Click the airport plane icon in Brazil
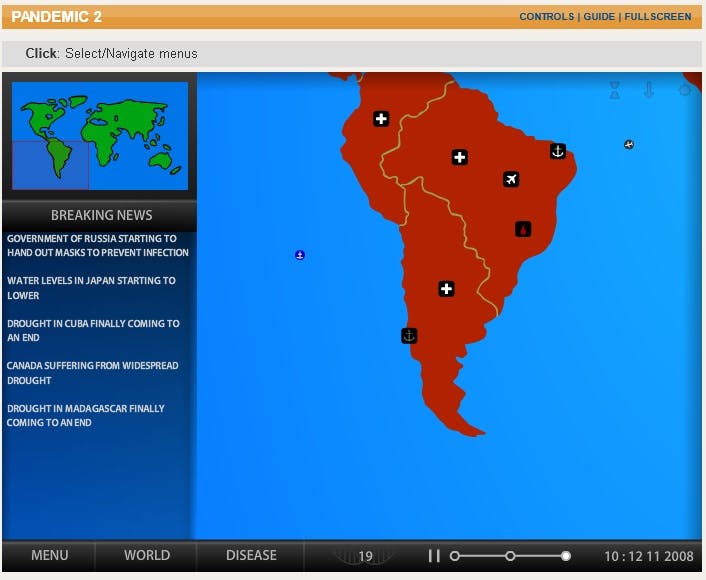Viewport: 706px width, 580px height. (x=511, y=179)
